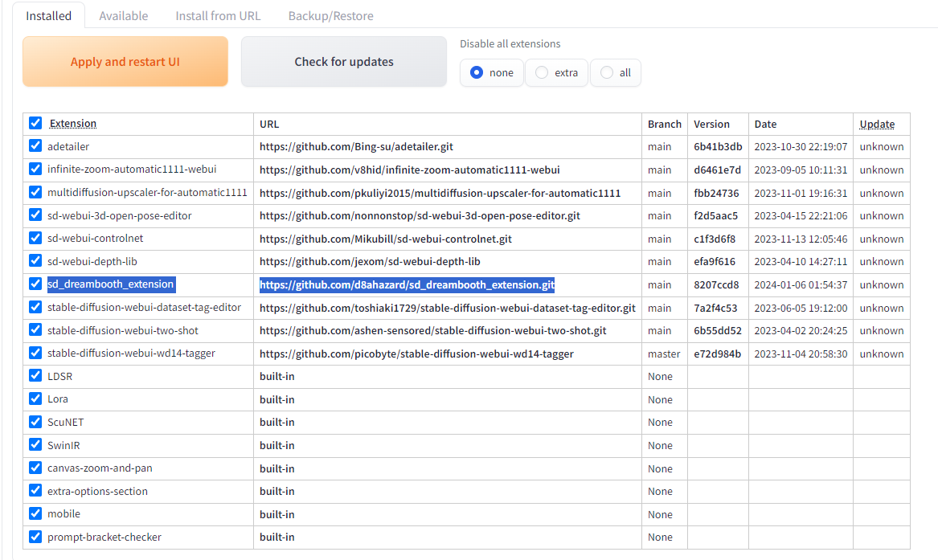Disable the sd-webui-controlnet extension checkbox
938x560 pixels.
click(x=35, y=238)
